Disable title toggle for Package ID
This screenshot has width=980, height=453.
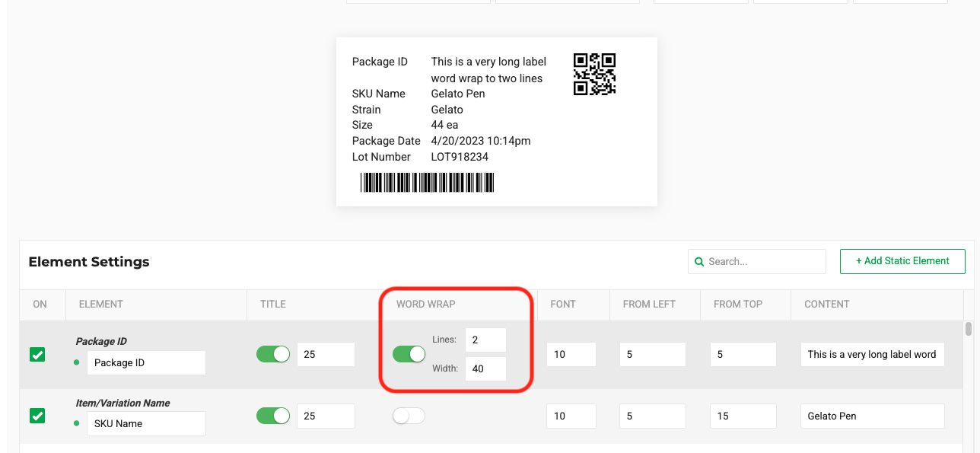274,354
